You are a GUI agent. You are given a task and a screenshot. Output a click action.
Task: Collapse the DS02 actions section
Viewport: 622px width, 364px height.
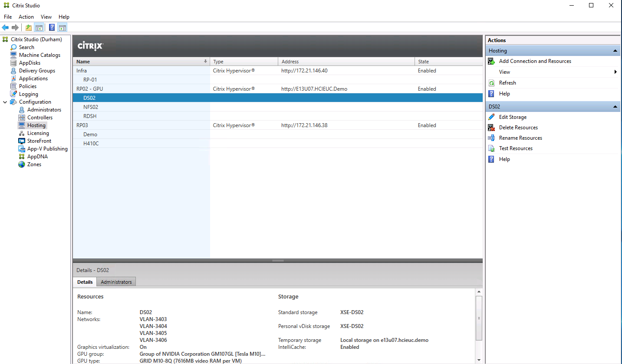tap(615, 107)
